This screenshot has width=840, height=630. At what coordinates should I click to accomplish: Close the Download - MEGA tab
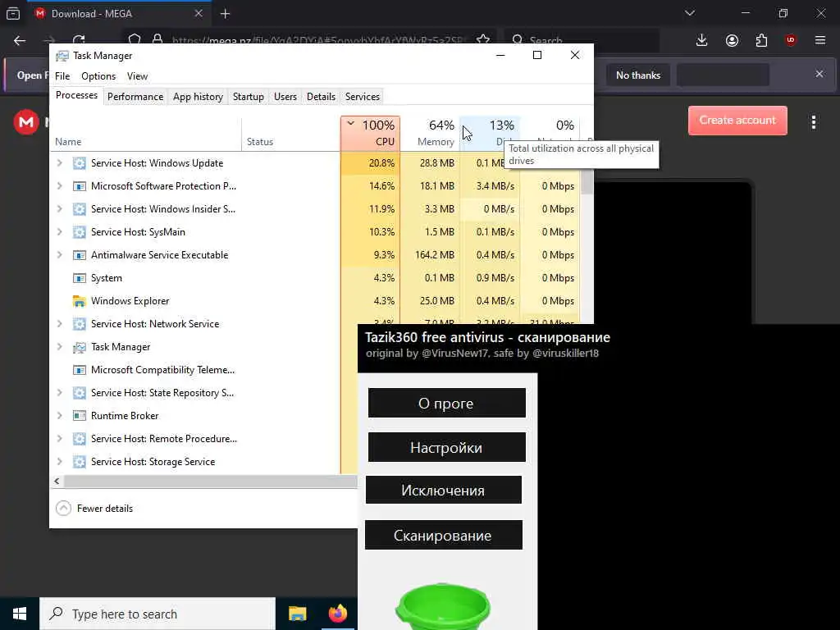click(199, 13)
